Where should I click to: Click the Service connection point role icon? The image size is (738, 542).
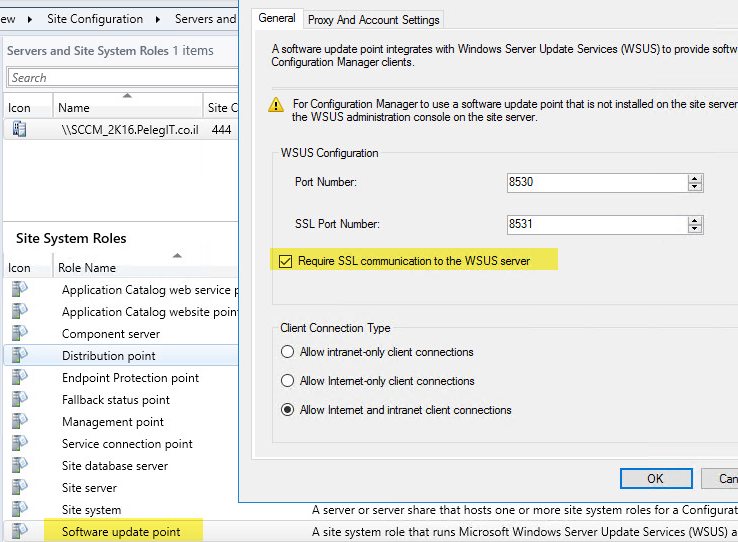(x=19, y=443)
